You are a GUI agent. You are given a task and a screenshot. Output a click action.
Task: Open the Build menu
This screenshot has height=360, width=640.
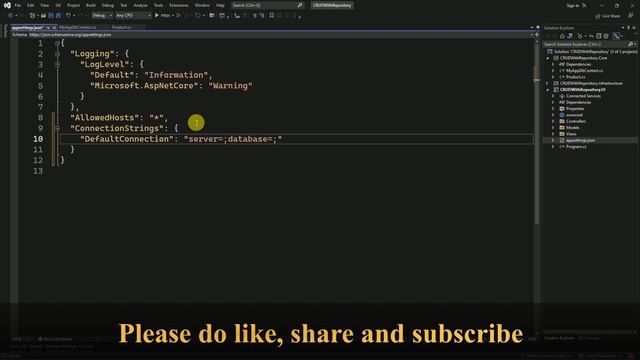coord(91,5)
